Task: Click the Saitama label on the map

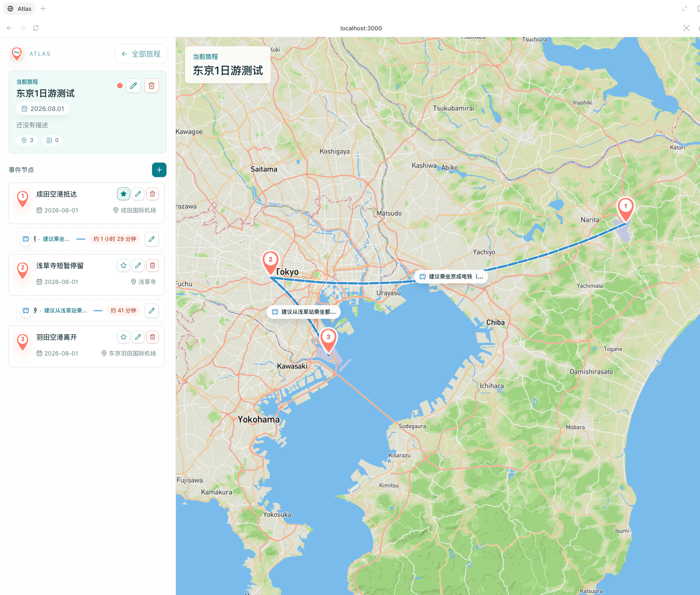Action: click(x=264, y=169)
